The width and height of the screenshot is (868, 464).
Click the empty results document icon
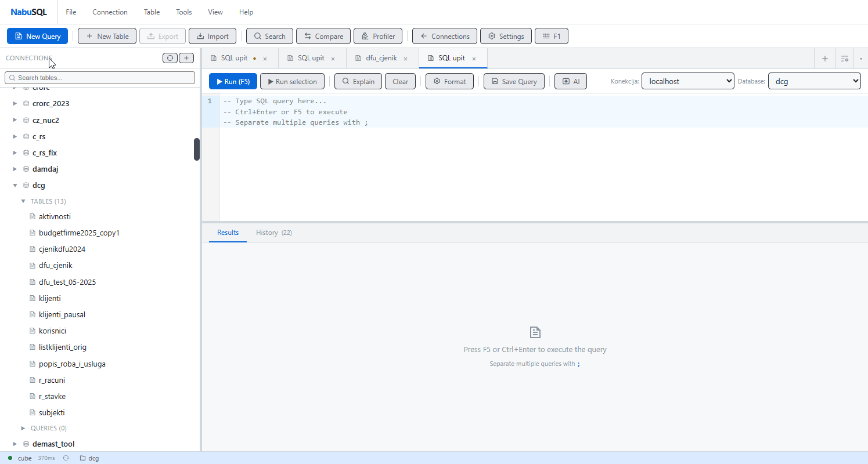click(x=535, y=332)
